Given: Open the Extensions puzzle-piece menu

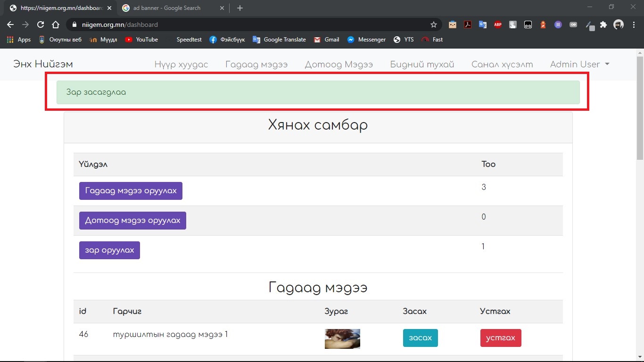Looking at the screenshot, I should coord(603,25).
